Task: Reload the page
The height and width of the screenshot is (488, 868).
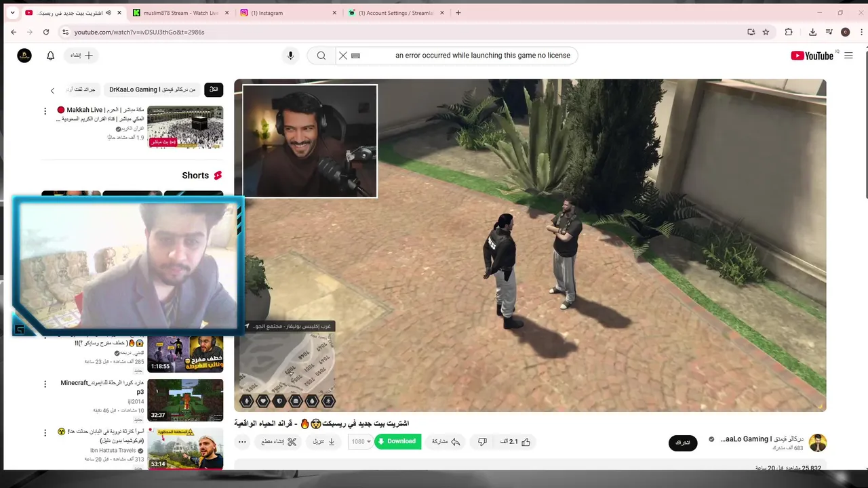Action: tap(46, 32)
